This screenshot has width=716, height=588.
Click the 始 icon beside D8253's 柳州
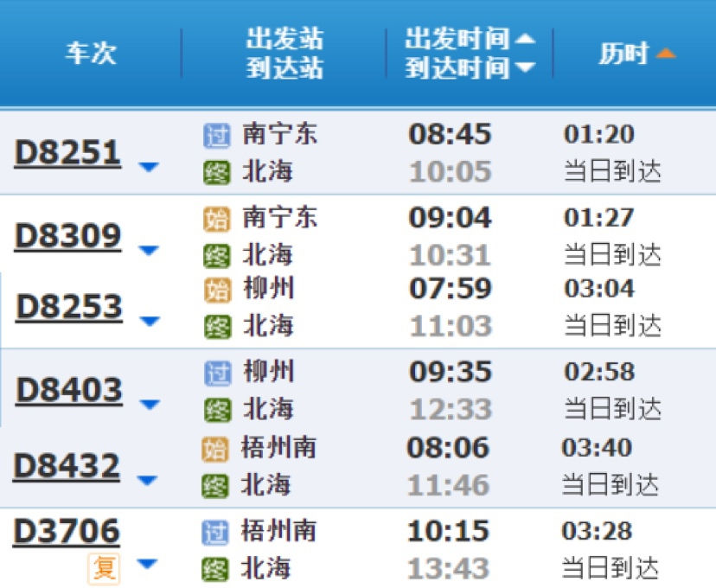[215, 289]
